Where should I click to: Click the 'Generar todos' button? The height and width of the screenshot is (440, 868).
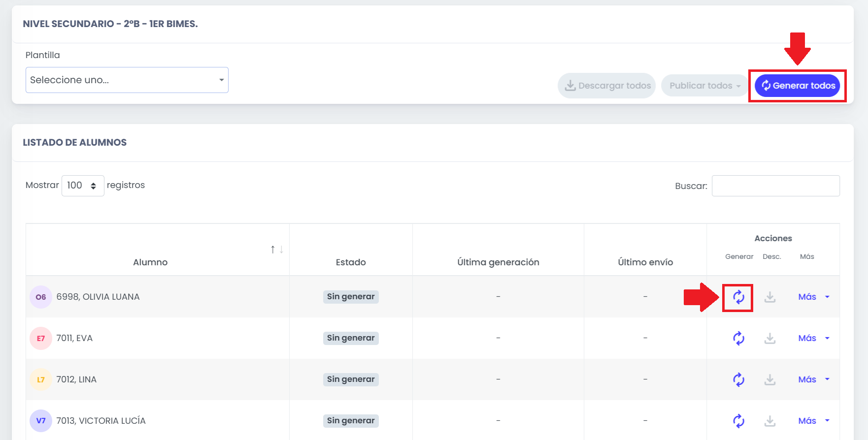tap(798, 86)
